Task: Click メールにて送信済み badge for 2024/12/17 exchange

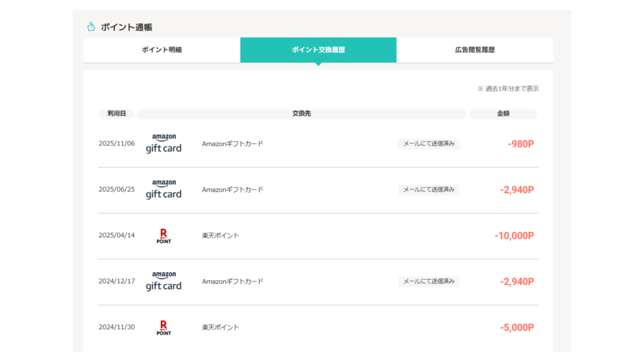Action: [x=428, y=282]
